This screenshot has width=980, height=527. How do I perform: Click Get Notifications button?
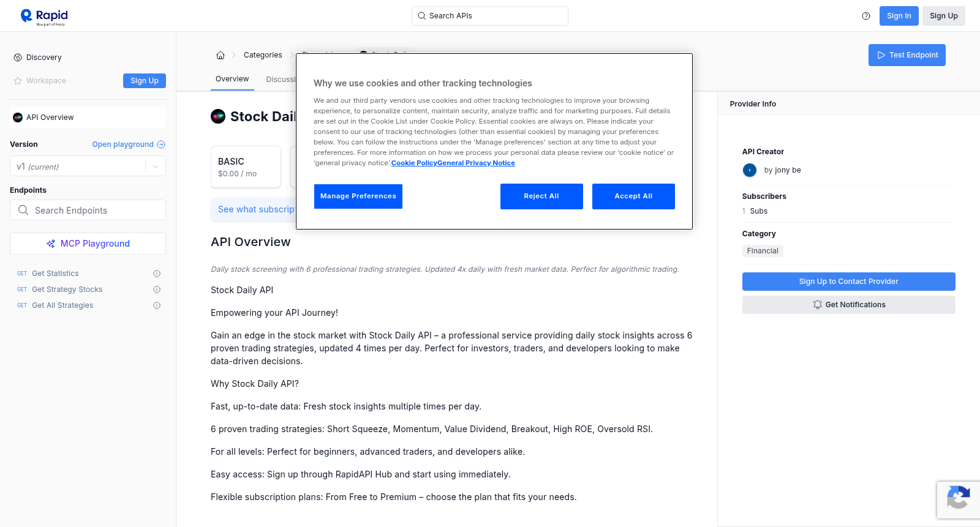(849, 305)
